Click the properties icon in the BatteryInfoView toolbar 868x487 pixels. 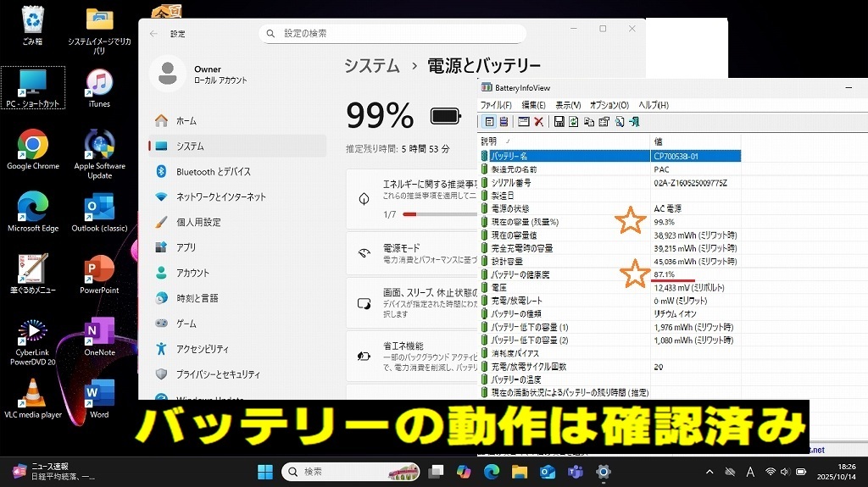[x=604, y=122]
